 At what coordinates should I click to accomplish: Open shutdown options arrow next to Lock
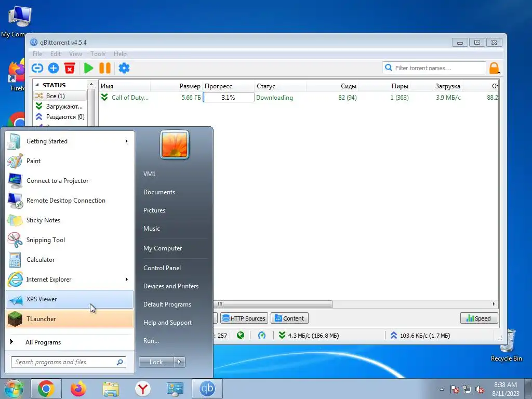(x=179, y=362)
